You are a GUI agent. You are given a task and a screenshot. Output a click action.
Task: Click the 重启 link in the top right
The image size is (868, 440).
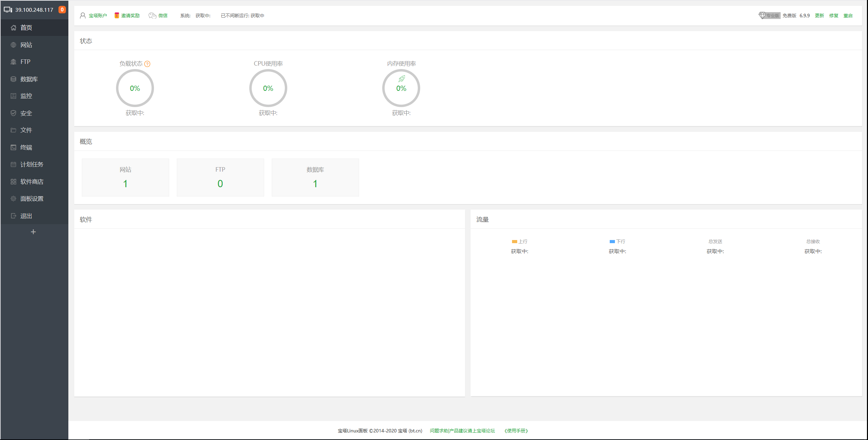pyautogui.click(x=848, y=16)
